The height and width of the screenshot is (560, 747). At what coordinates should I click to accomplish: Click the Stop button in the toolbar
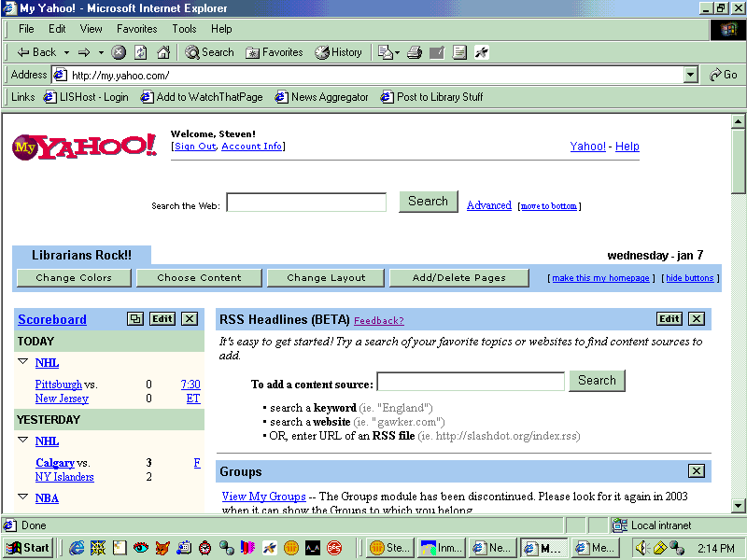tap(119, 52)
